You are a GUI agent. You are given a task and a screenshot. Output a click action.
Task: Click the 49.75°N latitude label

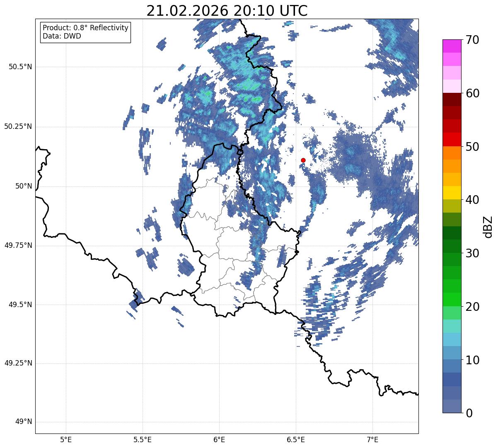(x=18, y=245)
